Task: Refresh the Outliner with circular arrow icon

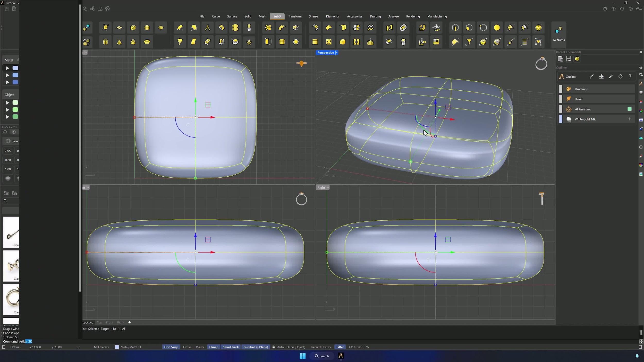Action: [x=620, y=76]
